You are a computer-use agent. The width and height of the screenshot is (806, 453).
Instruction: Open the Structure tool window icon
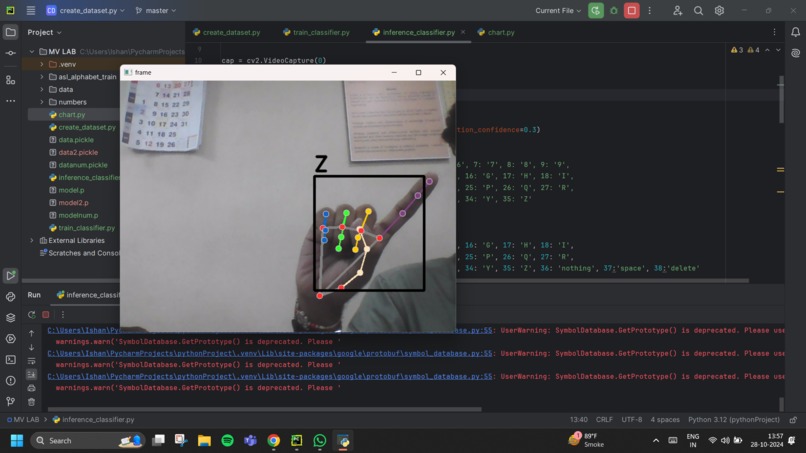10,80
